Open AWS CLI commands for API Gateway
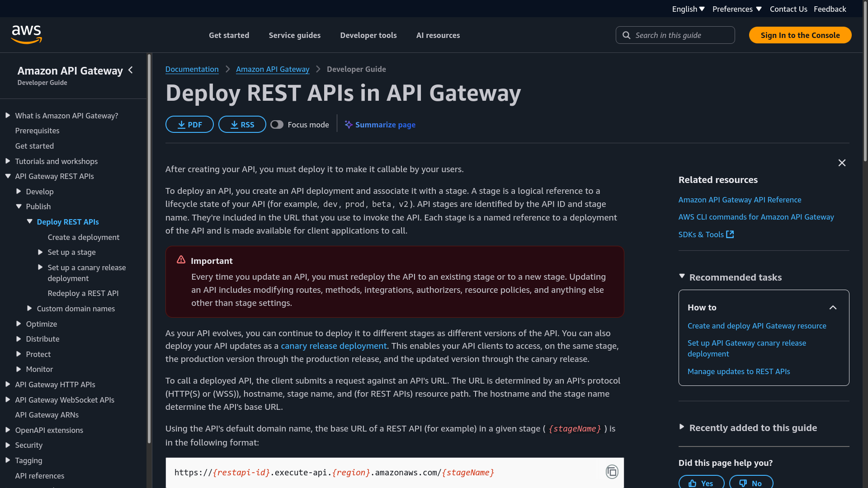868x488 pixels. 756,217
